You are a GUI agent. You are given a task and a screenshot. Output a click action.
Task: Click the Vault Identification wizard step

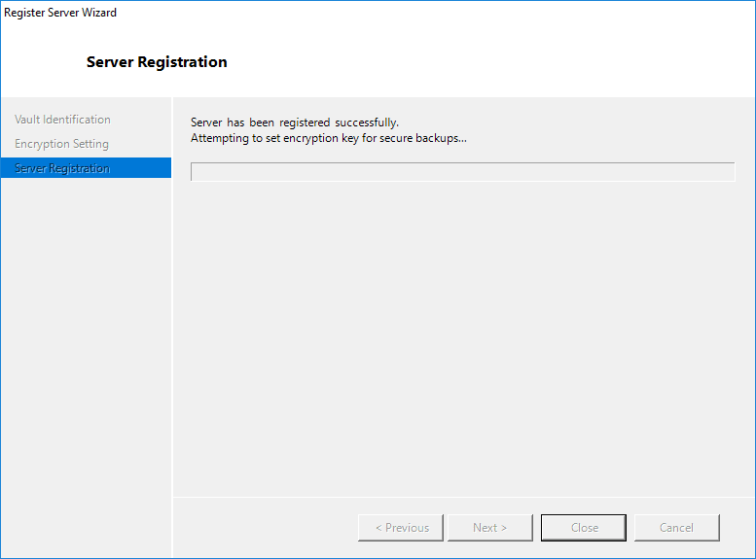[x=62, y=120]
